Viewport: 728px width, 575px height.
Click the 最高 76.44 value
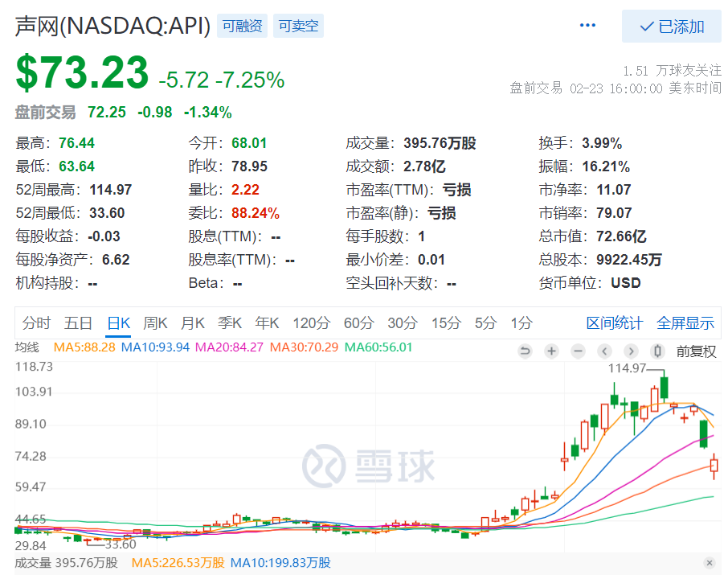(76, 143)
